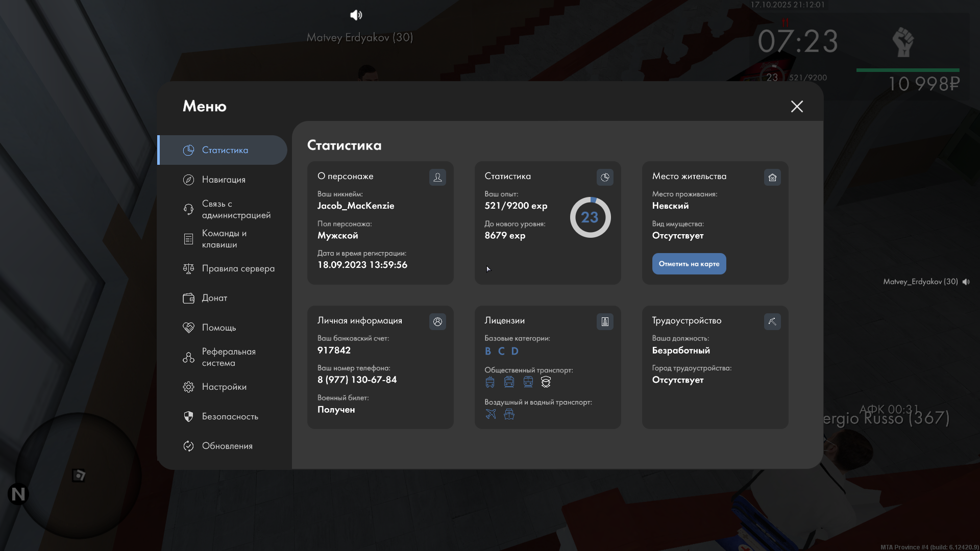The height and width of the screenshot is (551, 980).
Task: Open the Навигация menu section
Action: [x=223, y=180]
